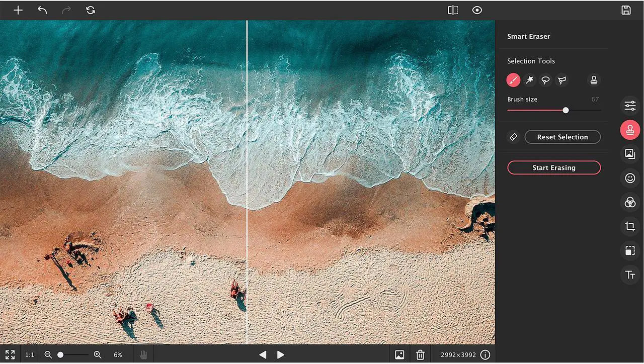Screen dimensions: 644x364
Task: Toggle the eye preview of original
Action: (x=477, y=10)
